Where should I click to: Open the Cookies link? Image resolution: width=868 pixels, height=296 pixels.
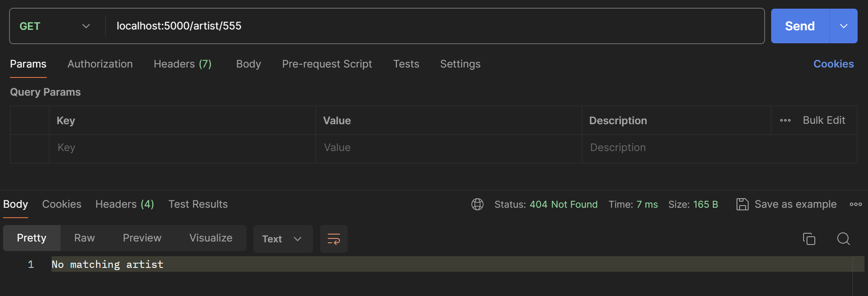pyautogui.click(x=833, y=64)
